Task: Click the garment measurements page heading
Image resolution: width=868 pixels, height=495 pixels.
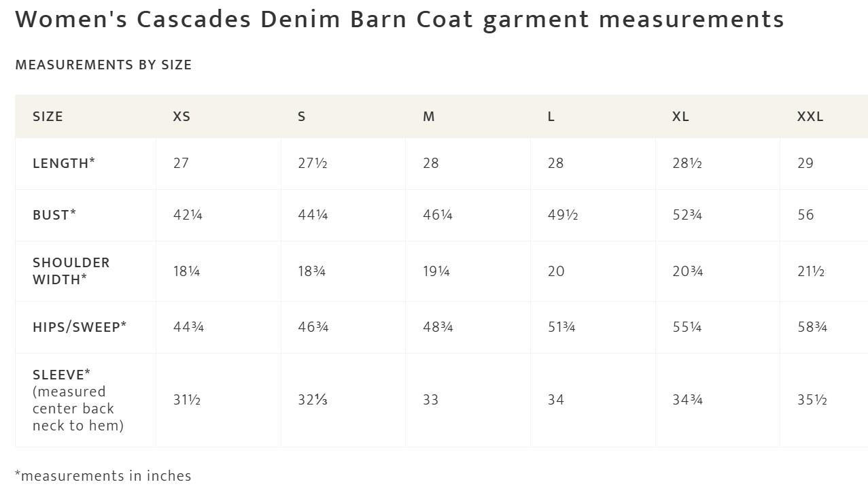Action: pos(400,19)
